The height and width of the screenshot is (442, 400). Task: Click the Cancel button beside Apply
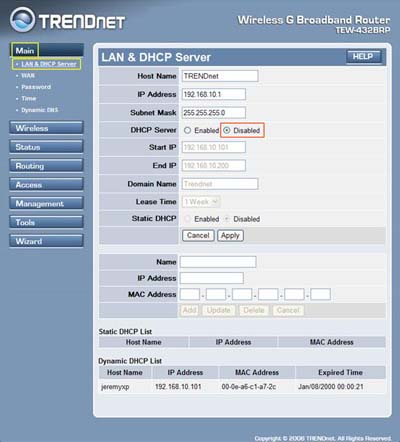[x=198, y=235]
